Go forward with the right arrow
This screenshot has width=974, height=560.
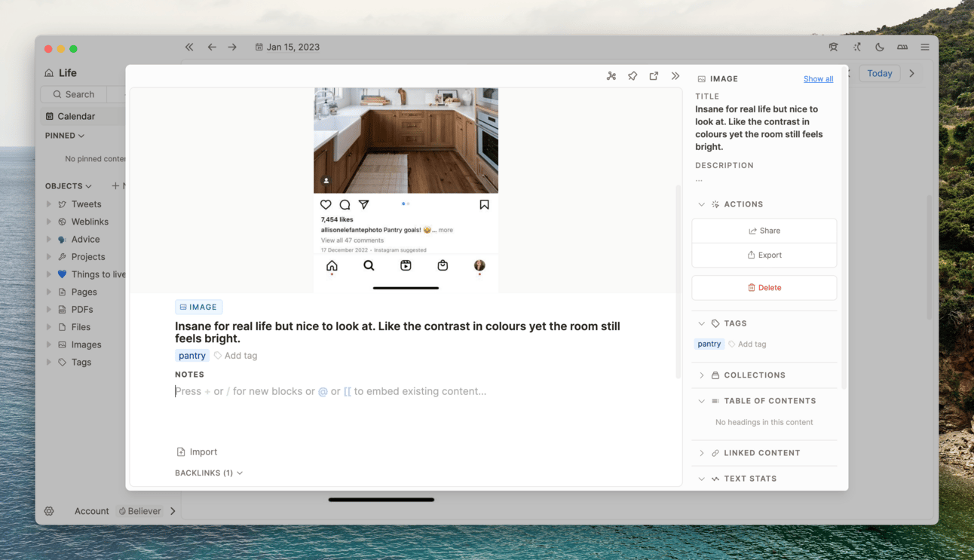(x=232, y=47)
